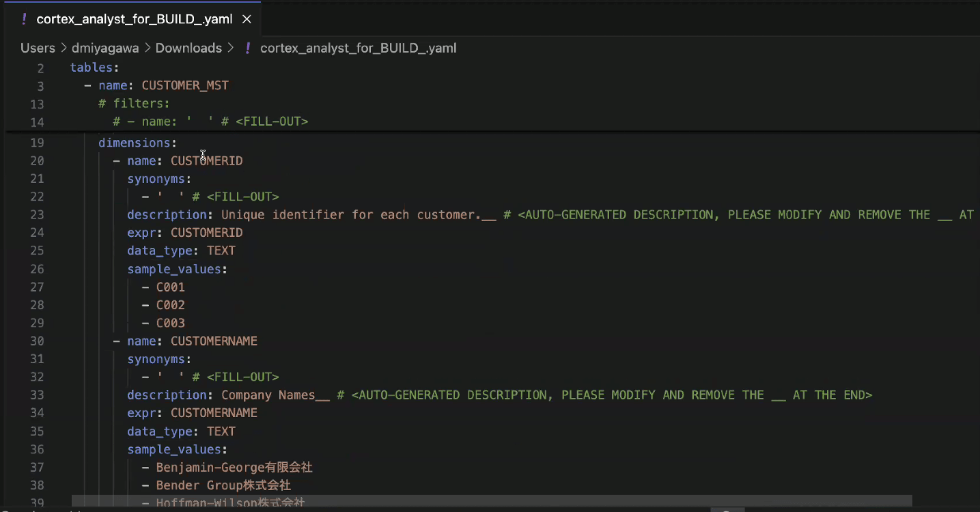Click line number 19 in the gutter
The image size is (980, 512).
point(37,143)
